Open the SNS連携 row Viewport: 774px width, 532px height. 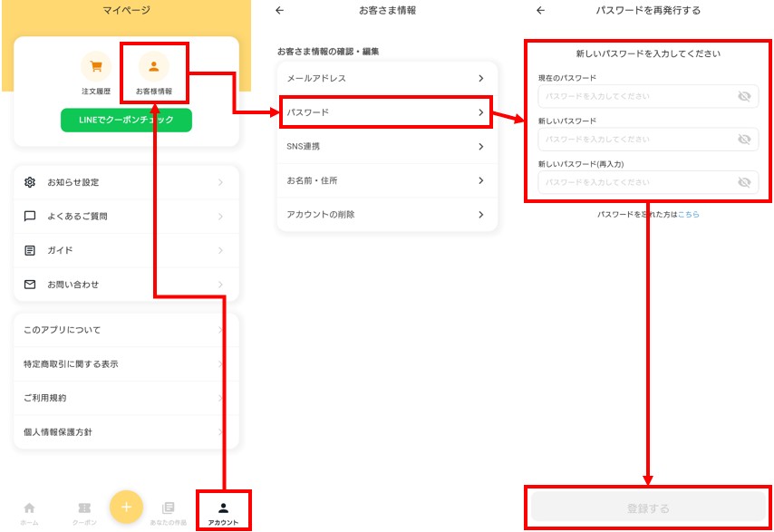point(388,146)
